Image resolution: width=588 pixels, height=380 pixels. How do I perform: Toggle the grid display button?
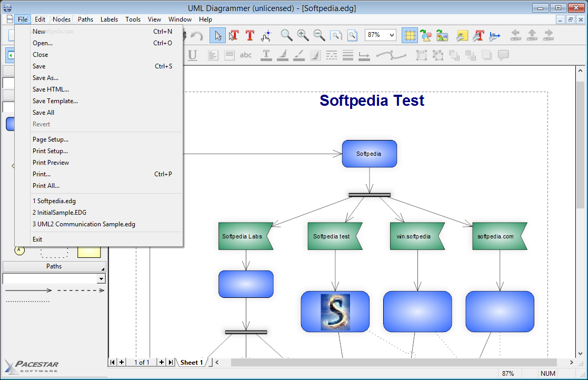click(410, 36)
